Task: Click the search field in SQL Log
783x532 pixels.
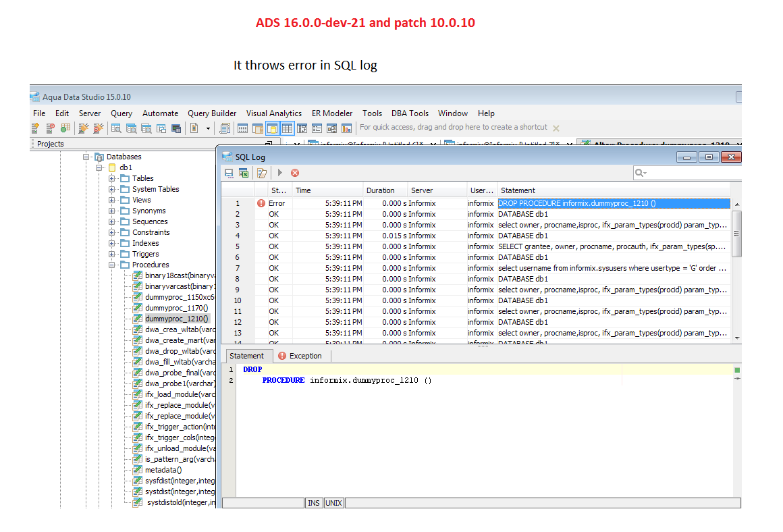Action: [687, 173]
